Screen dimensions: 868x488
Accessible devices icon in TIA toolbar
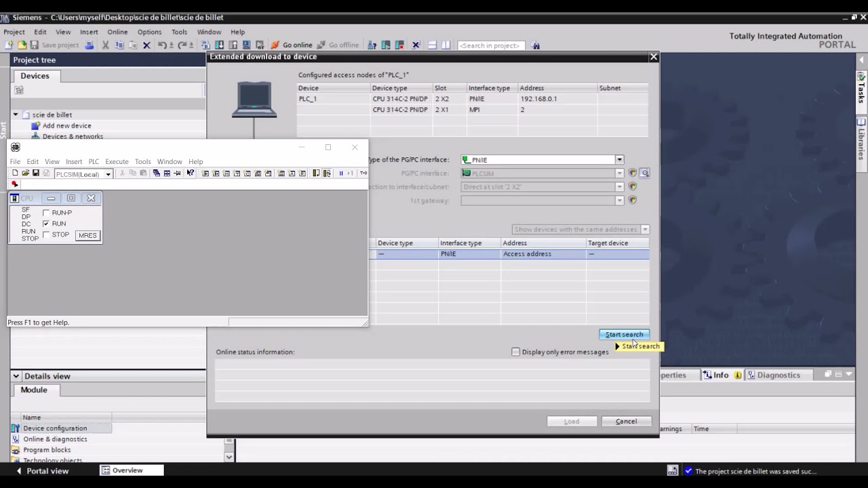(372, 45)
